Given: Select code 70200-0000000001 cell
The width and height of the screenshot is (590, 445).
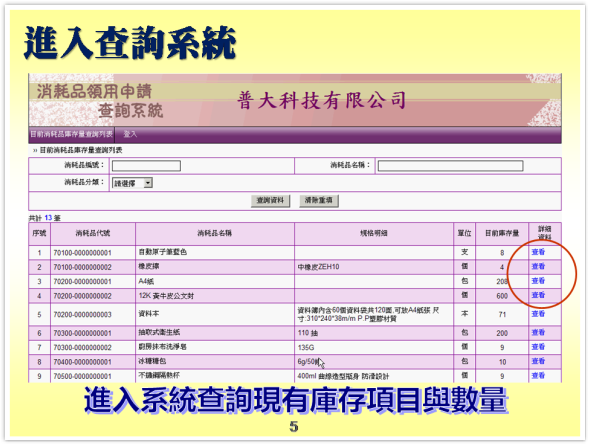Looking at the screenshot, I should 93,281.
